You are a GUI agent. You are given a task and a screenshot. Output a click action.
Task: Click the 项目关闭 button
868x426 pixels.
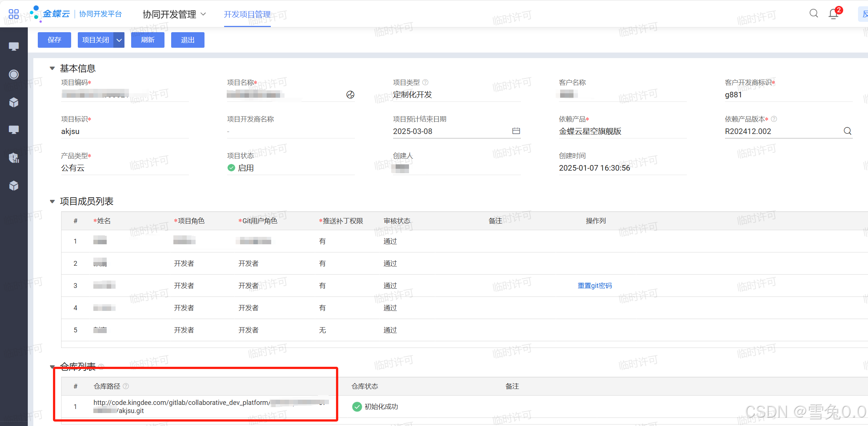pos(96,40)
